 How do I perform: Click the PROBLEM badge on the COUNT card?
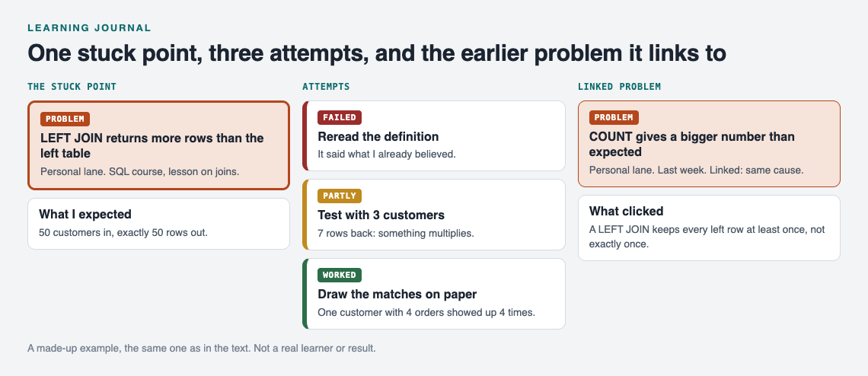614,117
